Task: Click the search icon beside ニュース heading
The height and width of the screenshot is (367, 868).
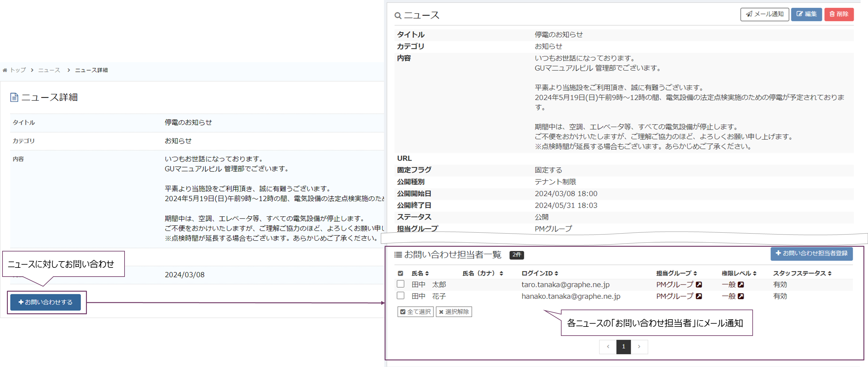Action: 398,16
